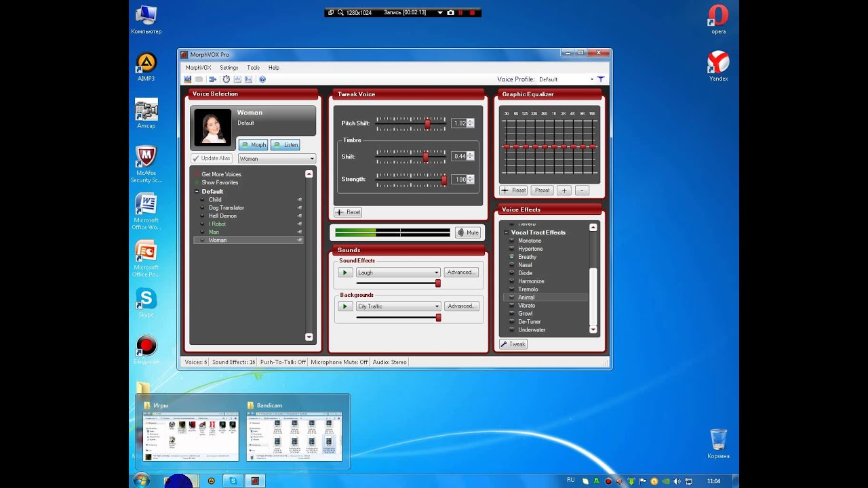Open the Backgrounds dropdown showing City Traffic
This screenshot has height=488, width=868.
(399, 306)
